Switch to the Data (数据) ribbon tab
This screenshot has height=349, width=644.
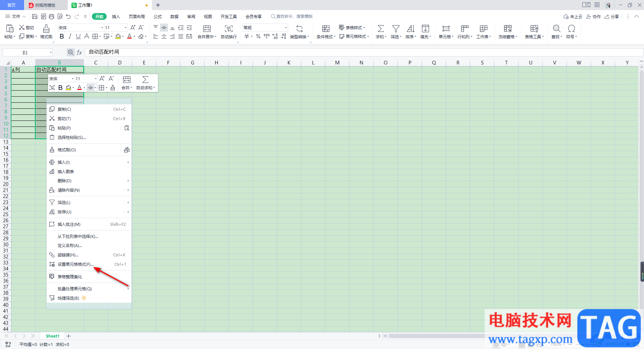click(174, 16)
